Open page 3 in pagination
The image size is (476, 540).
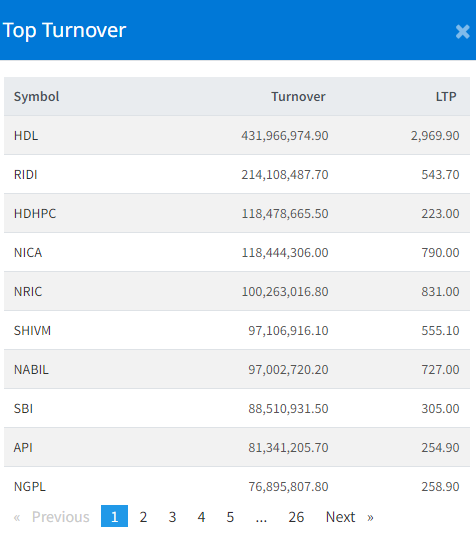[x=172, y=517]
